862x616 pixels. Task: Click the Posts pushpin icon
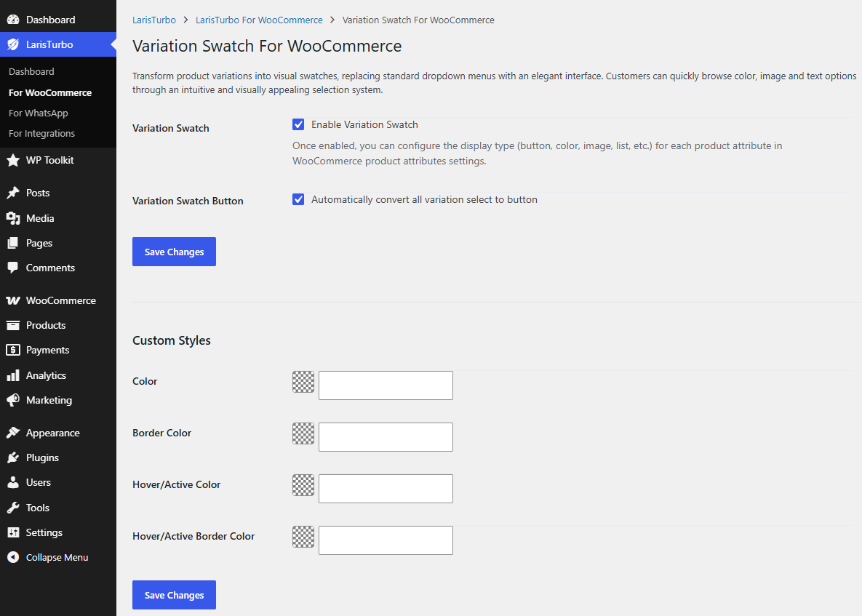[13, 193]
